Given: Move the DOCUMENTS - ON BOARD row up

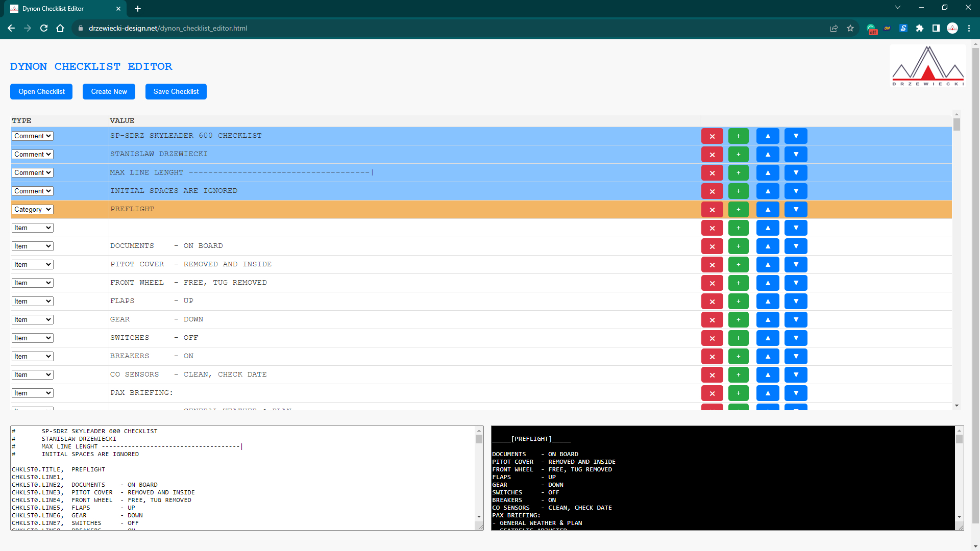Looking at the screenshot, I should (x=768, y=246).
